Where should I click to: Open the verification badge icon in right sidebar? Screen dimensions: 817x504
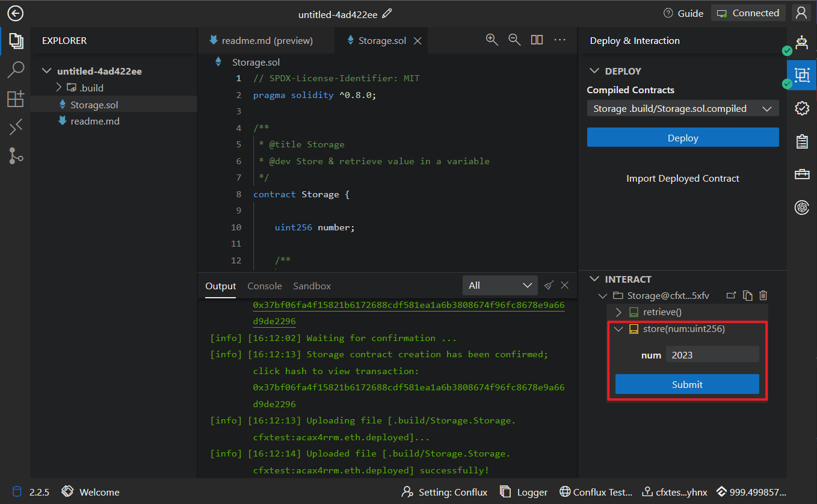point(801,108)
